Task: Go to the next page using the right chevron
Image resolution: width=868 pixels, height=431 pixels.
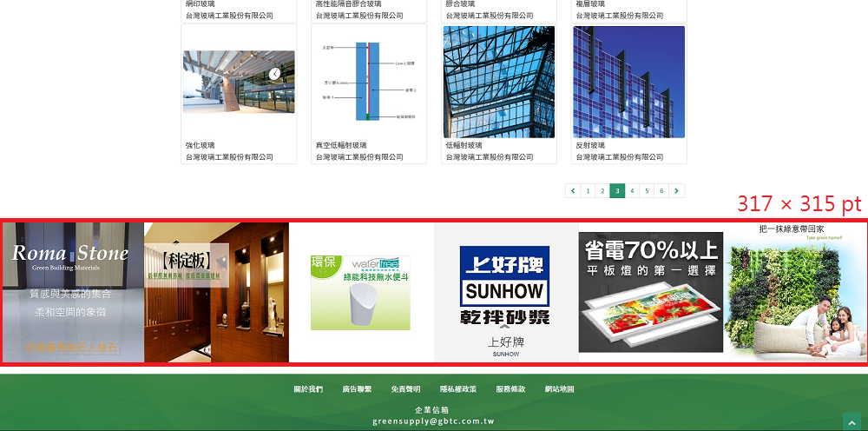Action: pos(676,191)
